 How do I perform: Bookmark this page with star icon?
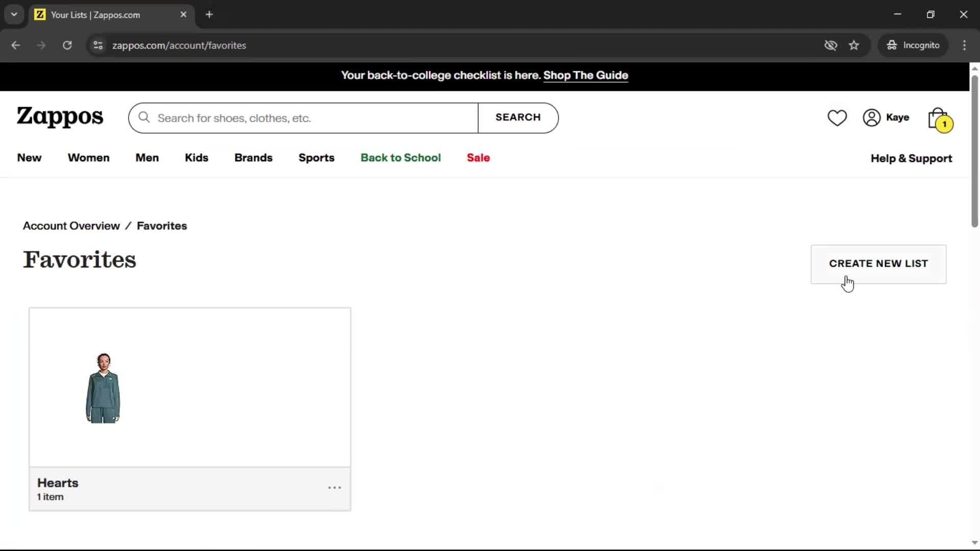(854, 45)
